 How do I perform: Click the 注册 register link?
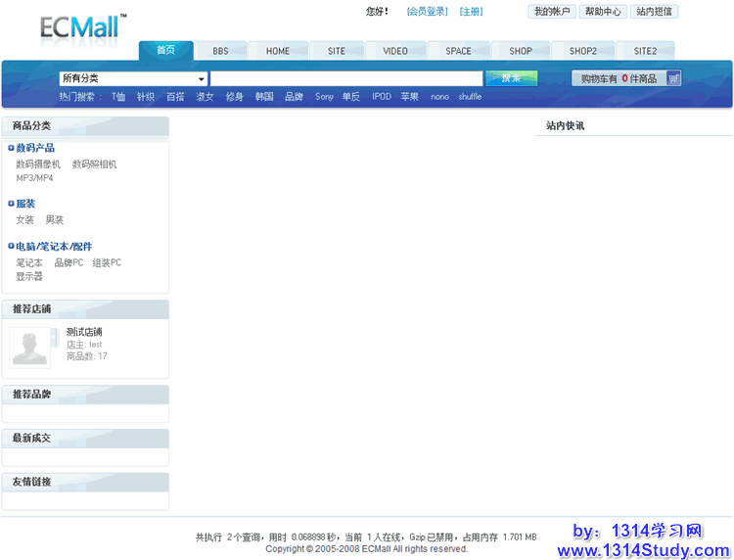(471, 12)
